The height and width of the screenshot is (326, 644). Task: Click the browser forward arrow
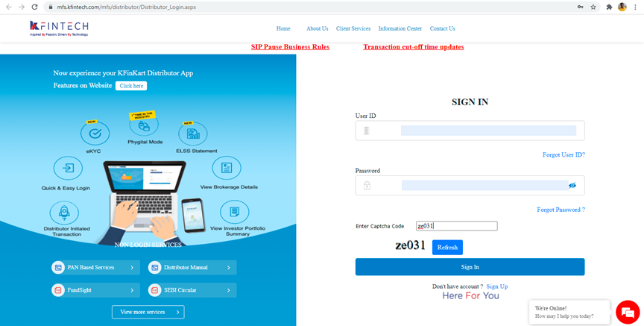point(22,7)
